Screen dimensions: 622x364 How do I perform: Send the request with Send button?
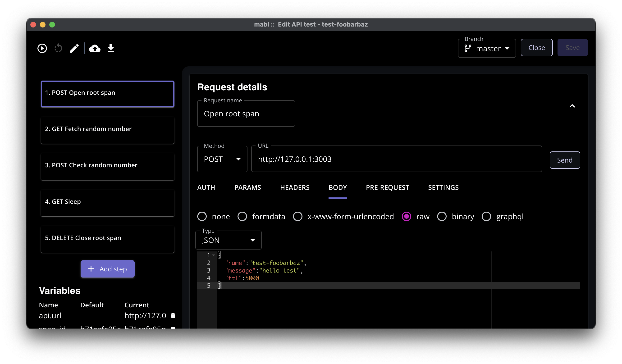tap(565, 160)
